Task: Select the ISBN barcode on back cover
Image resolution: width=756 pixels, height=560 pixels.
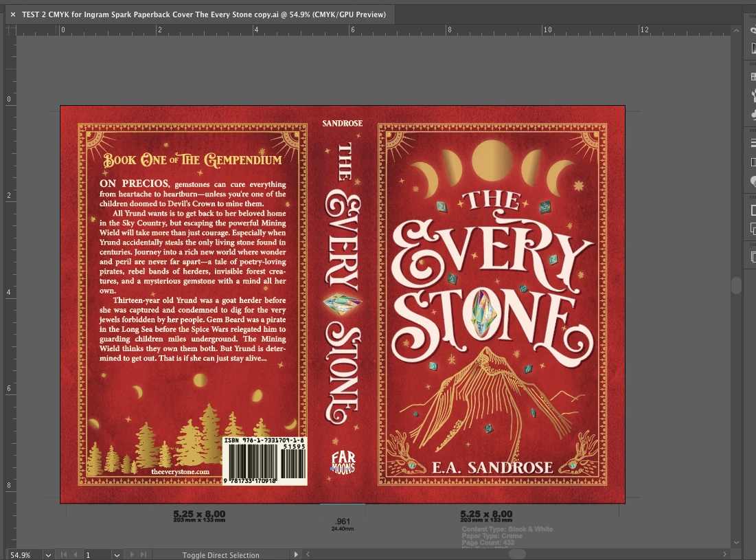Action: 264,460
